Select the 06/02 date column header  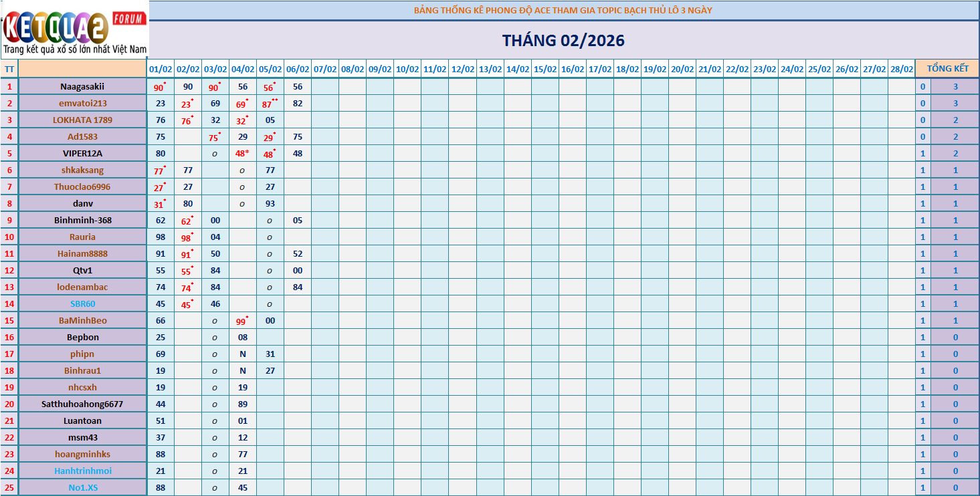click(298, 69)
